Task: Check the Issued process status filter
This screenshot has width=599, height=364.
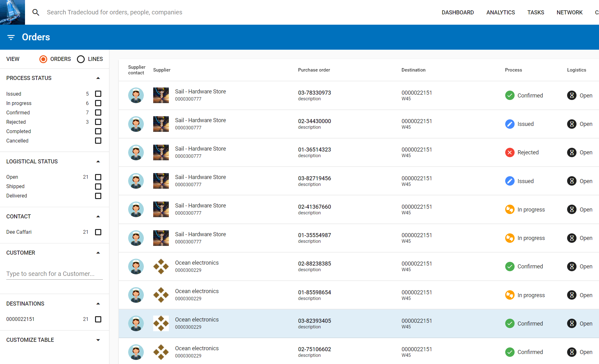Action: point(98,94)
